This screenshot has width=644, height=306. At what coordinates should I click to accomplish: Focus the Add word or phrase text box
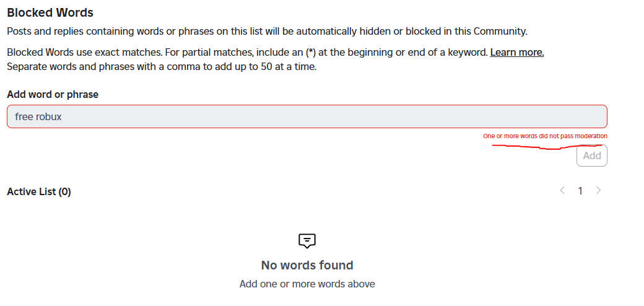(307, 116)
